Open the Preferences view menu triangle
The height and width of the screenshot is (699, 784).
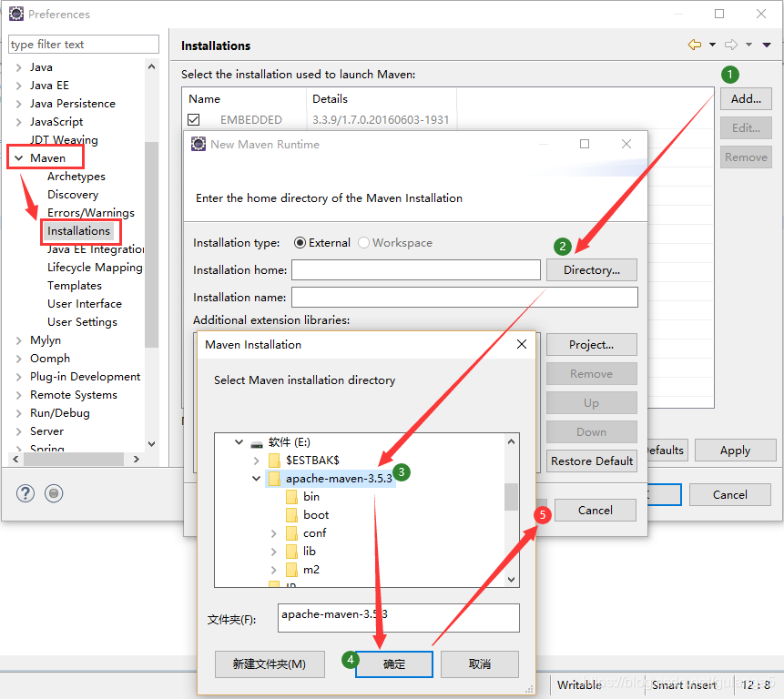coord(767,45)
